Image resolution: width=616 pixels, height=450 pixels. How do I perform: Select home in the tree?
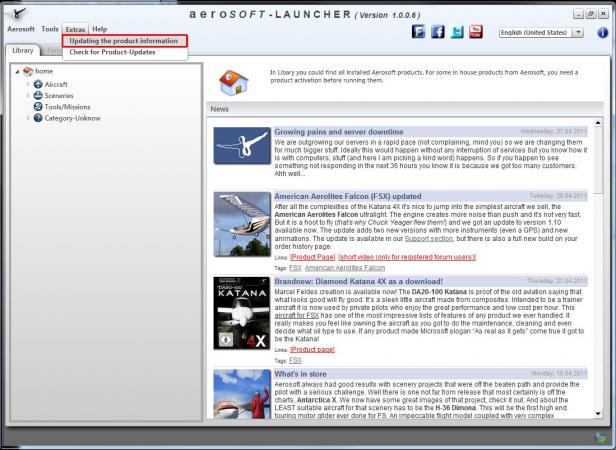(x=44, y=71)
